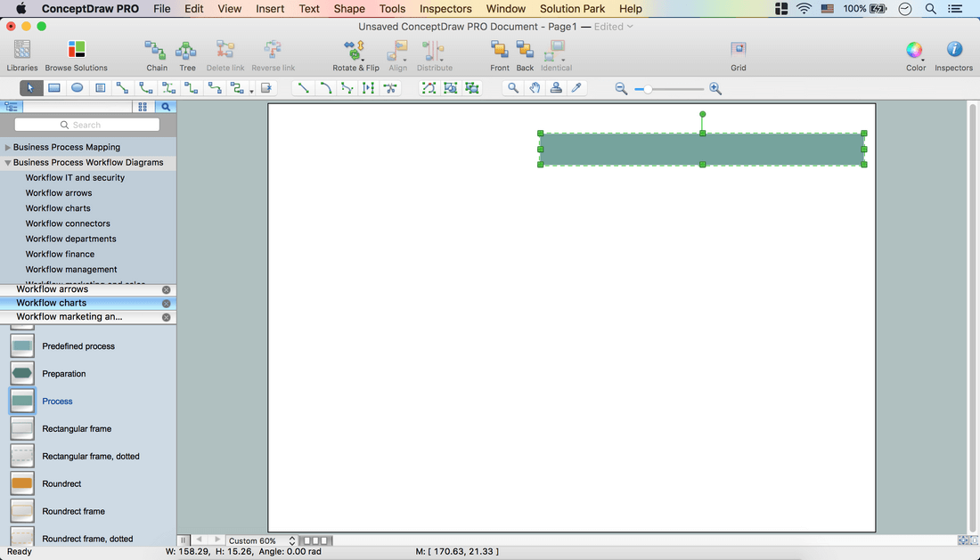Image resolution: width=980 pixels, height=560 pixels.
Task: Expand Business Process Mapping
Action: point(8,147)
